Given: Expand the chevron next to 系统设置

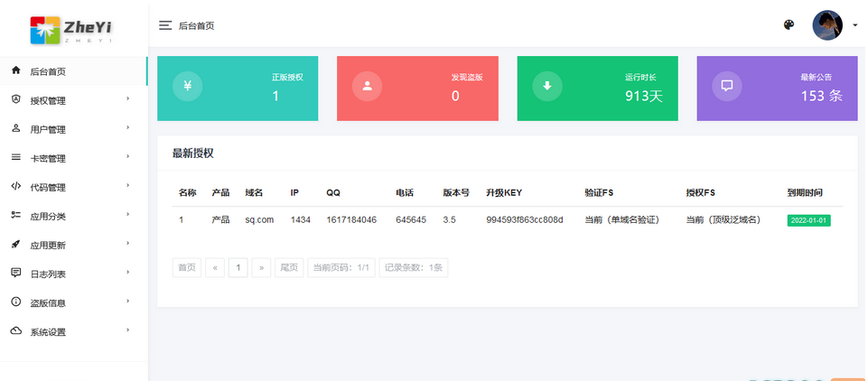Looking at the screenshot, I should pyautogui.click(x=128, y=330).
